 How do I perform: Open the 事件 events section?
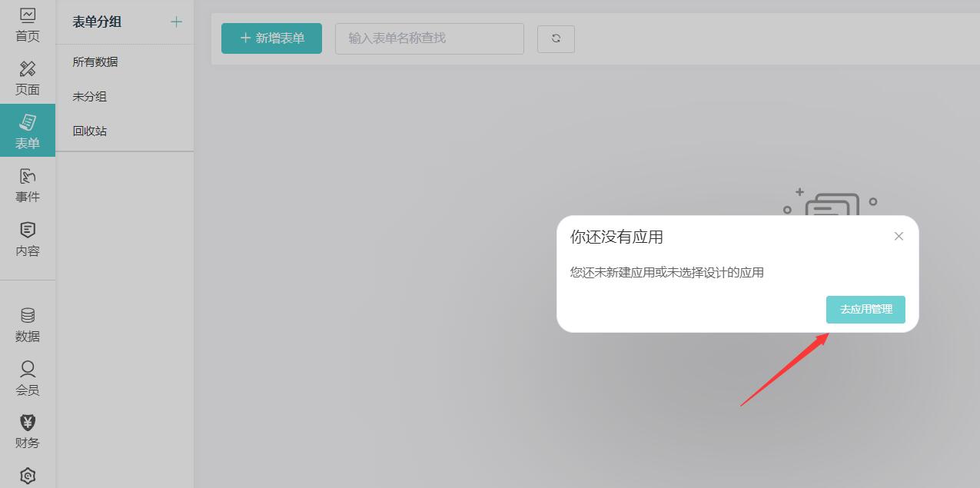(x=28, y=185)
